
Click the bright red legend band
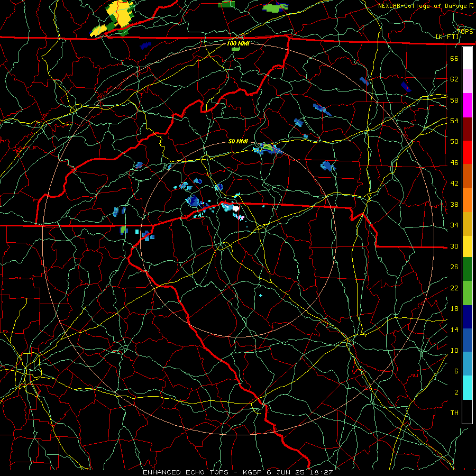click(x=467, y=152)
